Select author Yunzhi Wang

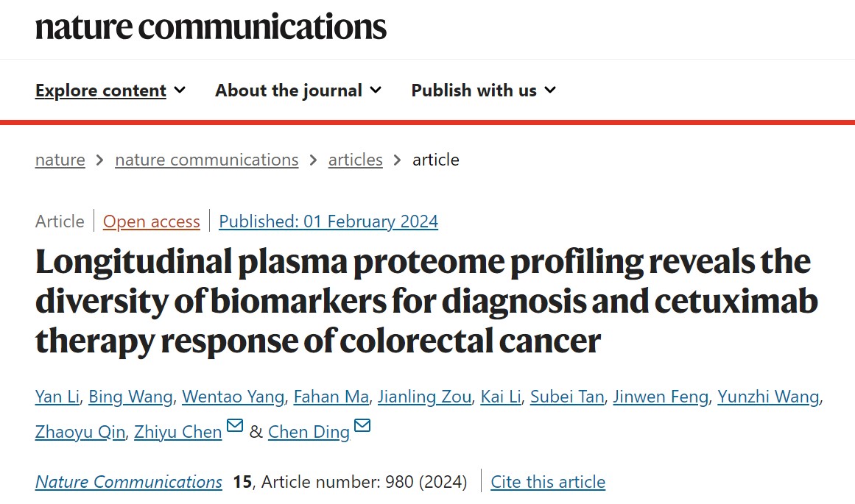tap(768, 397)
